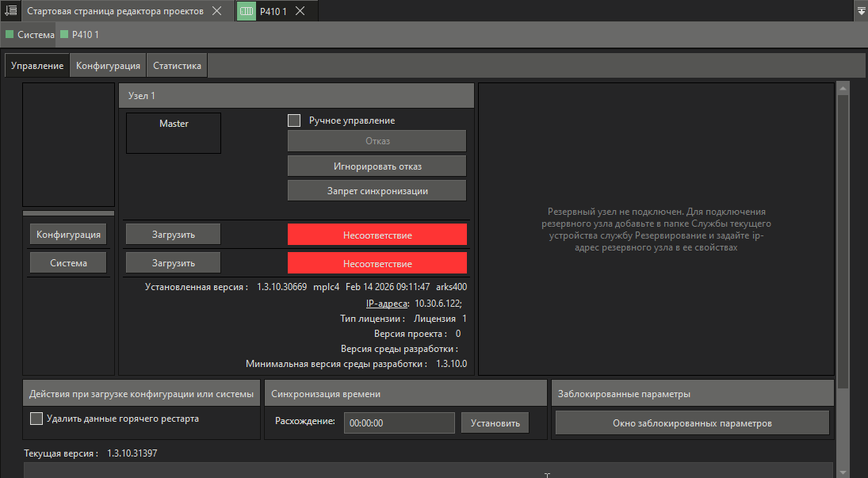Image resolution: width=868 pixels, height=478 pixels.
Task: Click Загрузить in the Система row
Action: pos(174,263)
